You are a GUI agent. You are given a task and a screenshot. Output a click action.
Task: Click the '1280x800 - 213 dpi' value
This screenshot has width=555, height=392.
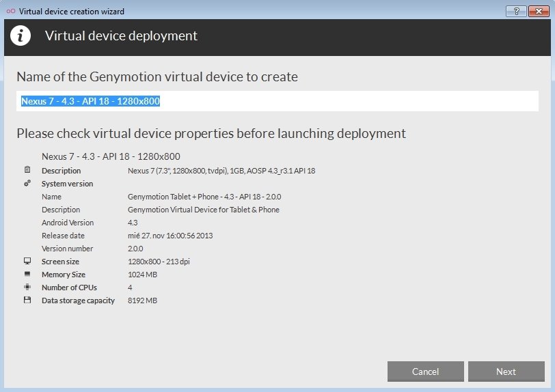(159, 262)
